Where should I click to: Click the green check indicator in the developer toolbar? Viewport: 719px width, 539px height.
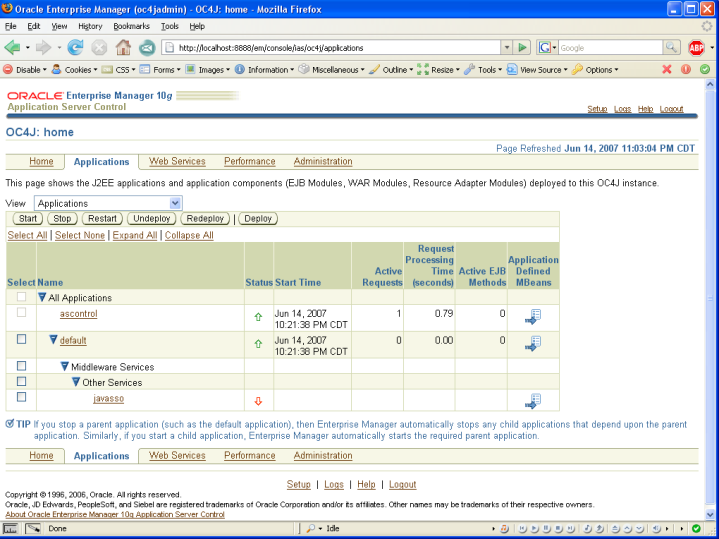pyautogui.click(x=705, y=69)
